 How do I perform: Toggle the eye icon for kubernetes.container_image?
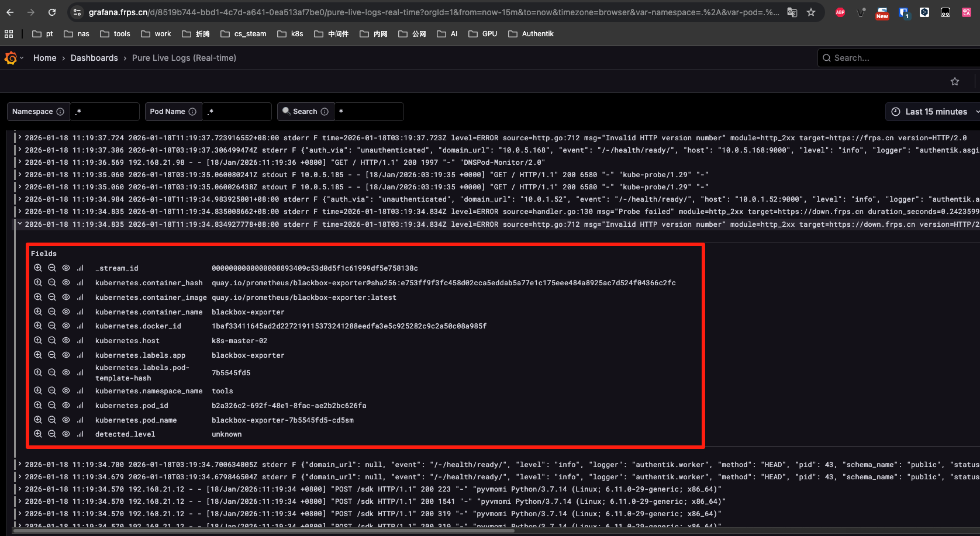point(65,297)
